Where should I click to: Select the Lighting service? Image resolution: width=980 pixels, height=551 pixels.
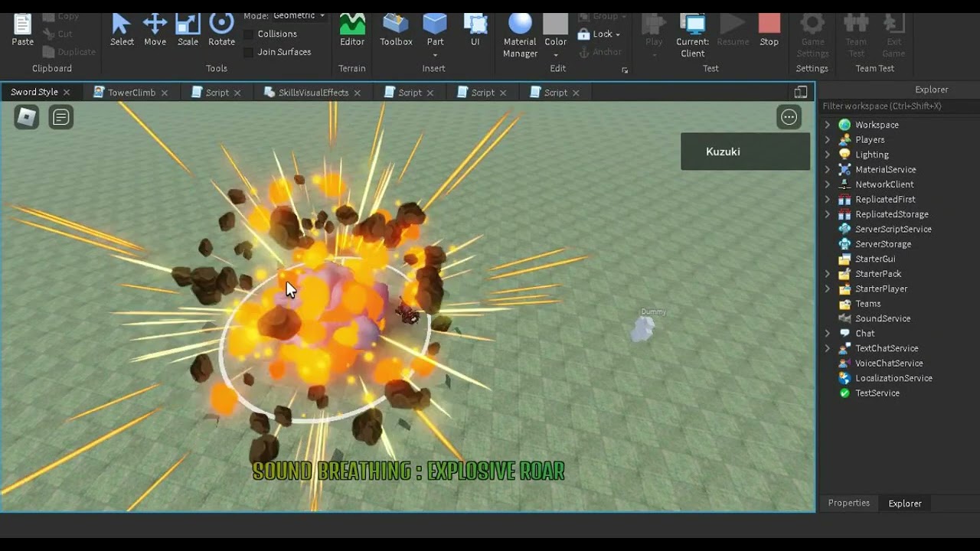click(x=872, y=155)
